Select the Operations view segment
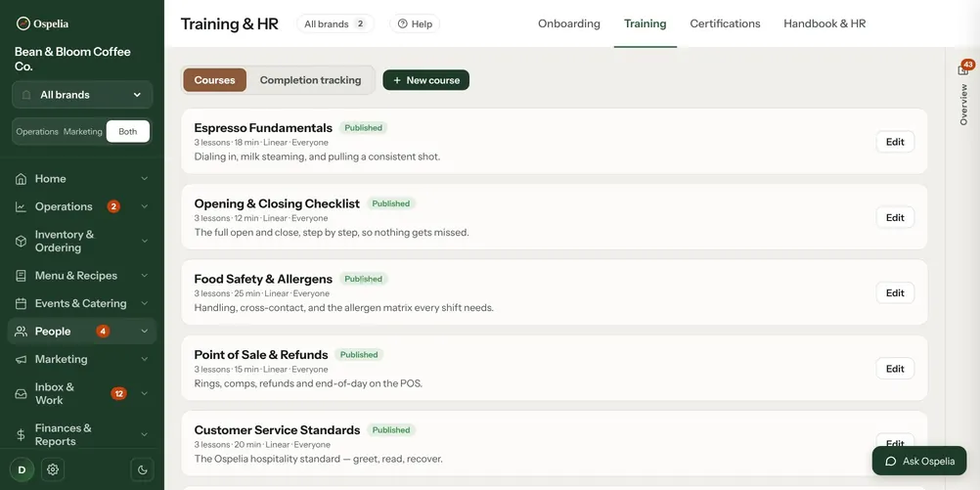The image size is (980, 490). (x=37, y=132)
